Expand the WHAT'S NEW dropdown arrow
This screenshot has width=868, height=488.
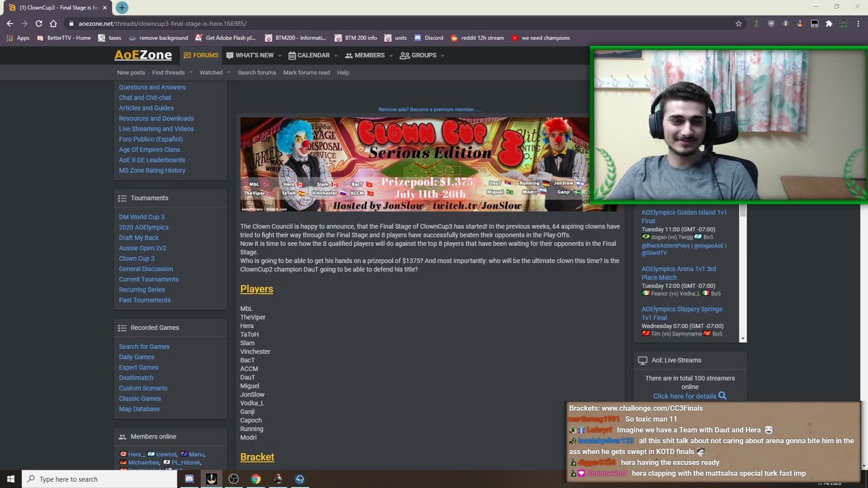click(280, 56)
